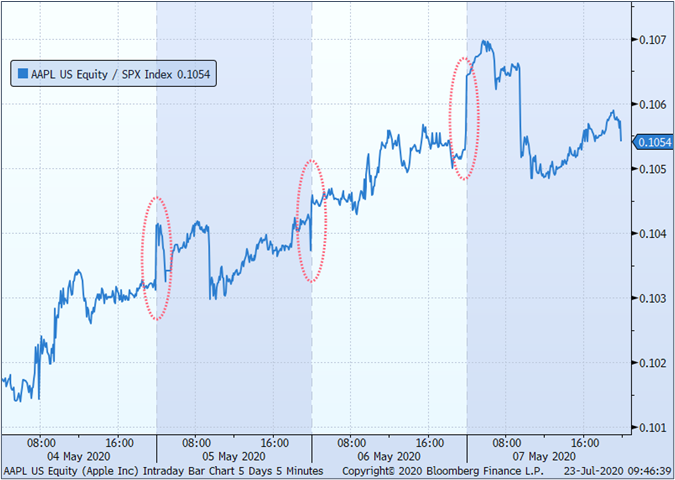Click the blue legend swatch for AAPL/SPX
This screenshot has width=675, height=480.
click(x=21, y=74)
